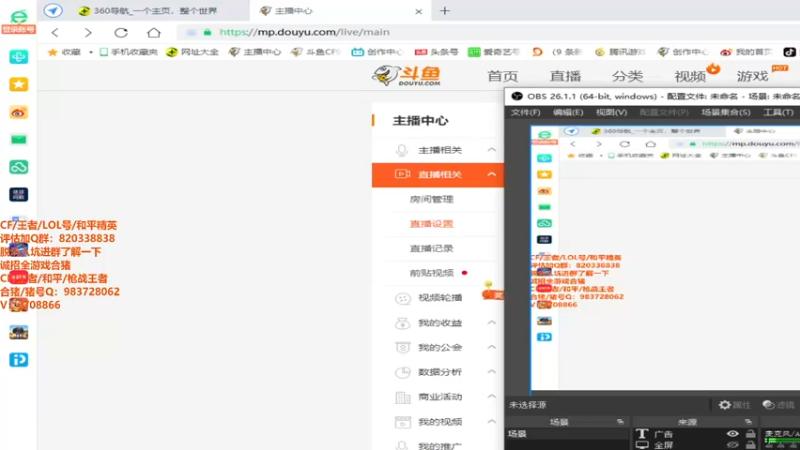
Task: Pop out the 来源 dock icon
Action: pos(748,421)
